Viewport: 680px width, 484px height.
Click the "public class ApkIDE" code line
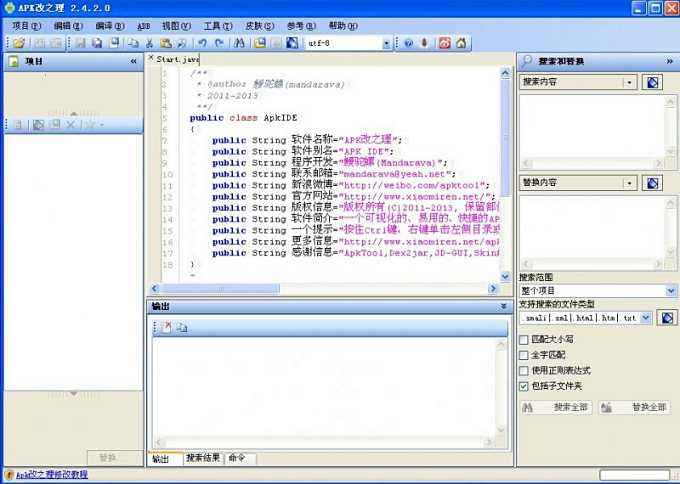tap(243, 118)
